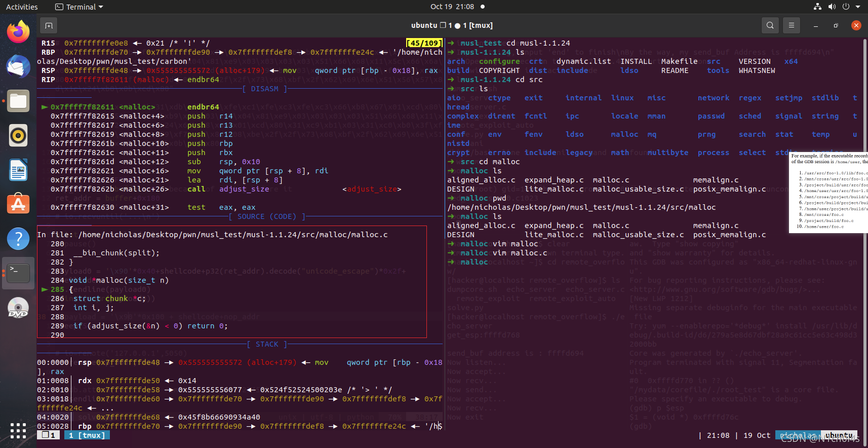Launch Thunderbird mail from the dock
868x448 pixels.
click(x=18, y=66)
